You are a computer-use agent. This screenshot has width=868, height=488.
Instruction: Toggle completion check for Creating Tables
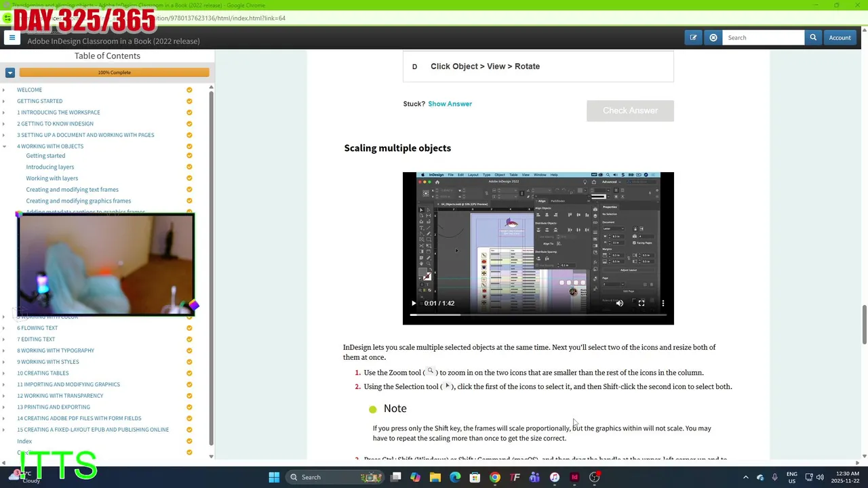189,373
